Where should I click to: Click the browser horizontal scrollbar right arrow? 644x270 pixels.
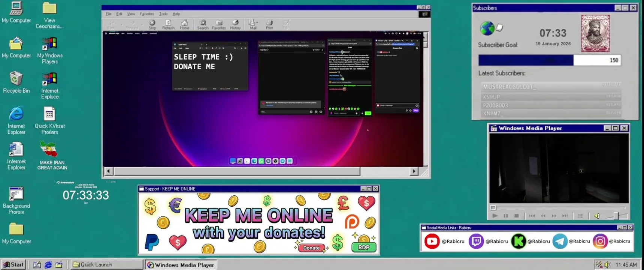[414, 171]
